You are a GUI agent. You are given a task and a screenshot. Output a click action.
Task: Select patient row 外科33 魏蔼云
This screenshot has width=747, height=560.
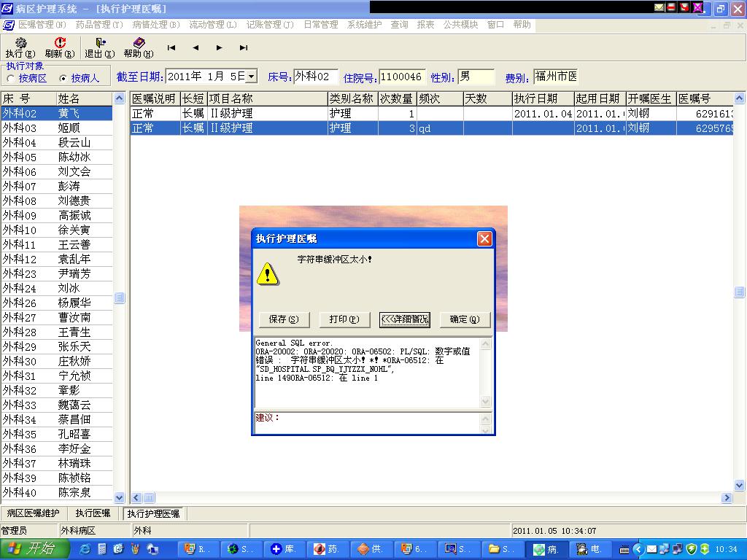(x=56, y=405)
